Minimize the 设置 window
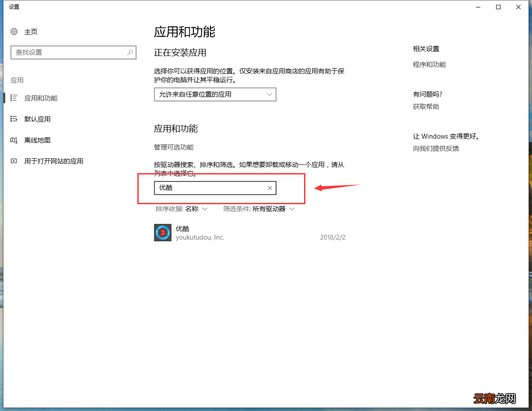 click(x=478, y=7)
